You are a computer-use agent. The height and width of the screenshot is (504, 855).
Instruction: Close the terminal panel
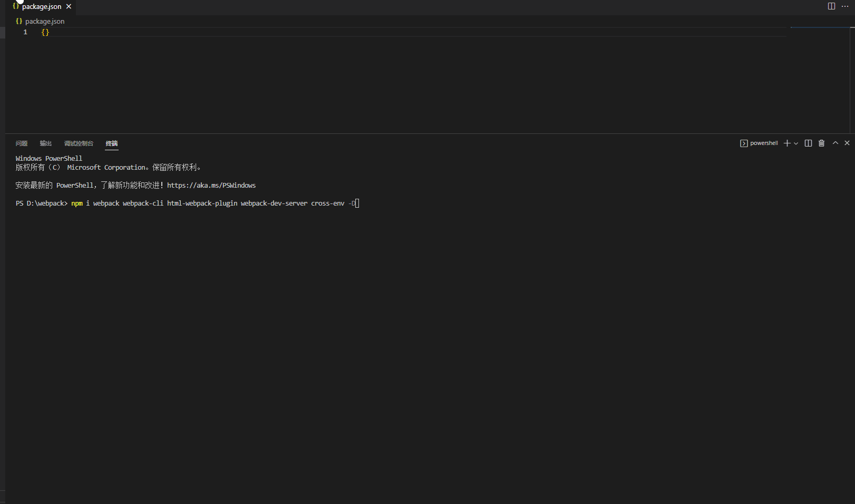tap(847, 143)
